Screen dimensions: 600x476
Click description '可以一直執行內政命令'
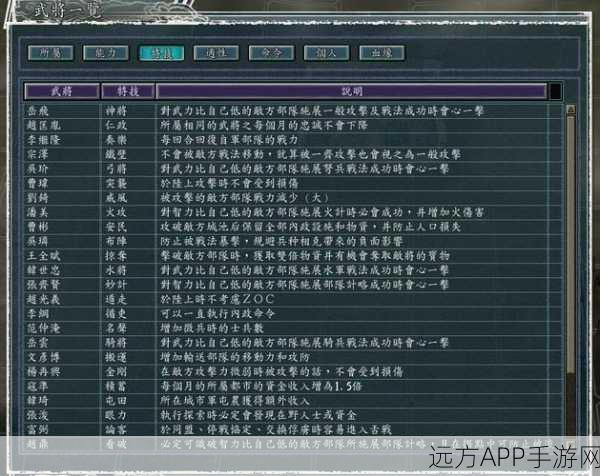click(x=217, y=314)
